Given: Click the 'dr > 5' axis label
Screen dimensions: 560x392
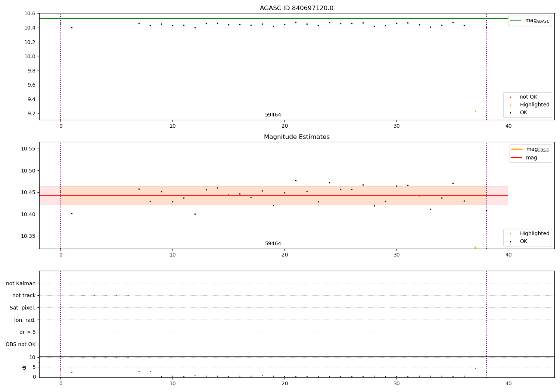Looking at the screenshot, I should pos(28,332).
